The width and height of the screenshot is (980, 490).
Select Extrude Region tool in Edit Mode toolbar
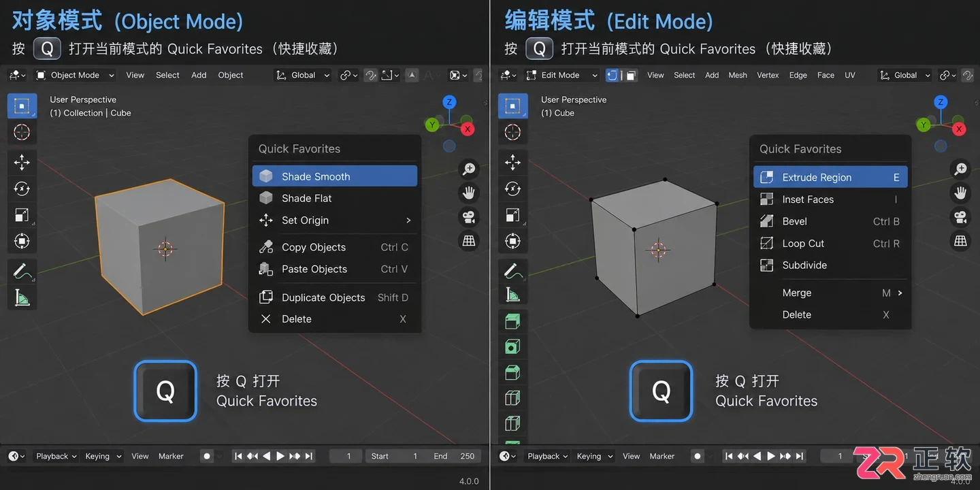click(x=512, y=321)
